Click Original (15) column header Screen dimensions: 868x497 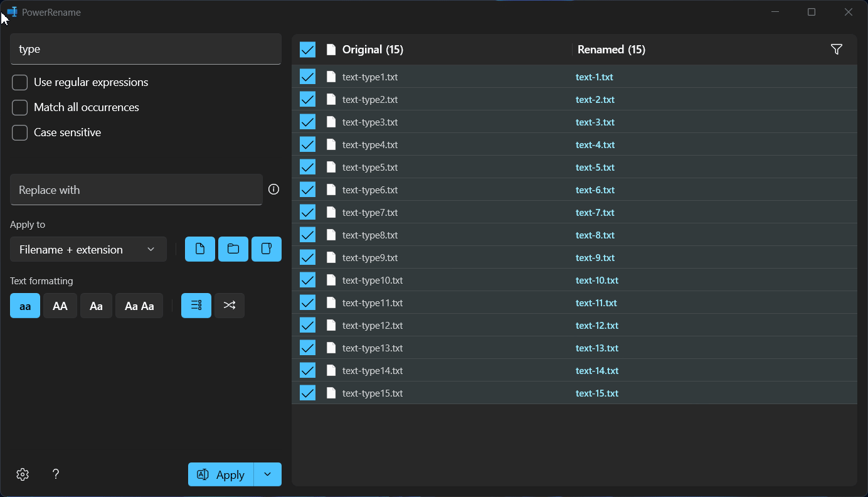click(373, 50)
